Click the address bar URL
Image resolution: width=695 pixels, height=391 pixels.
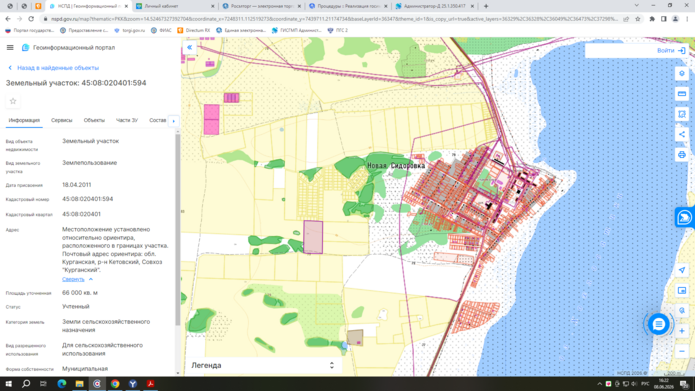334,19
